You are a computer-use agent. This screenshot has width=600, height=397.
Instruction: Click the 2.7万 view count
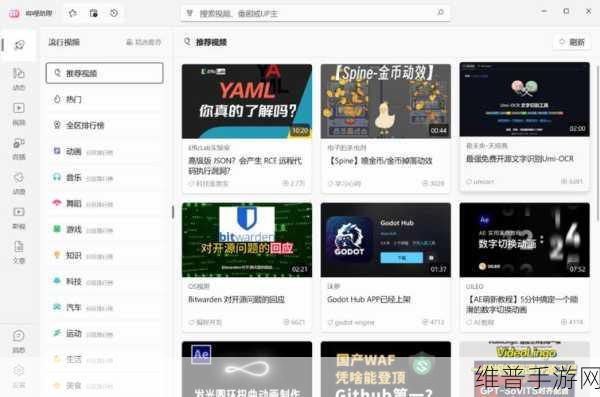click(x=293, y=183)
